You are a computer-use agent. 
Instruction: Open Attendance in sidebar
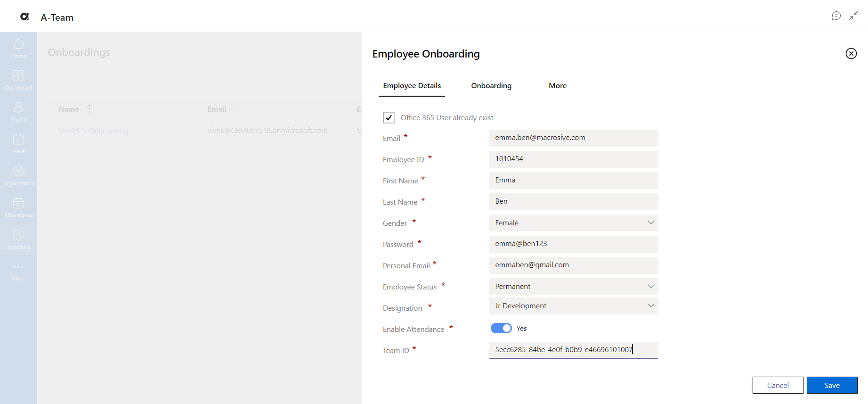pos(18,207)
